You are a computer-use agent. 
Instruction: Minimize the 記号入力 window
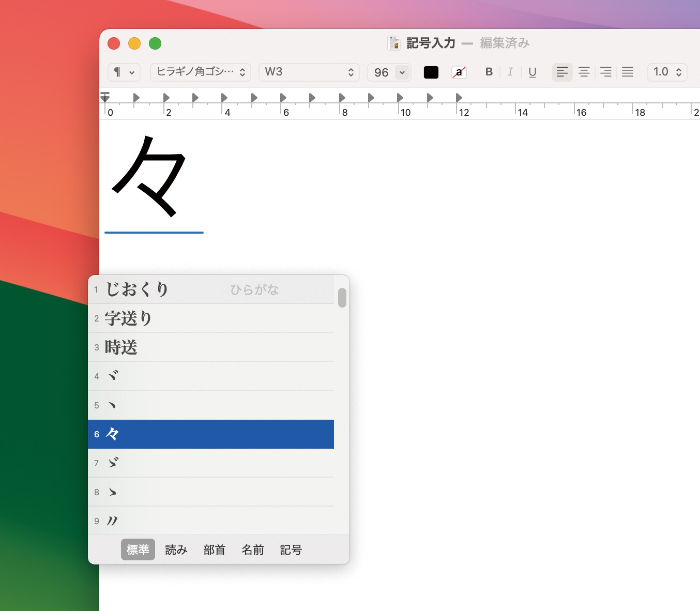(x=134, y=43)
